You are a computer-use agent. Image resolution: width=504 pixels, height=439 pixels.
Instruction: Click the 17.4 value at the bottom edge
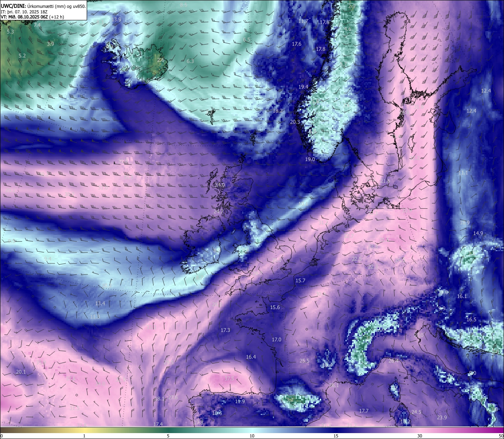[x=158, y=424]
